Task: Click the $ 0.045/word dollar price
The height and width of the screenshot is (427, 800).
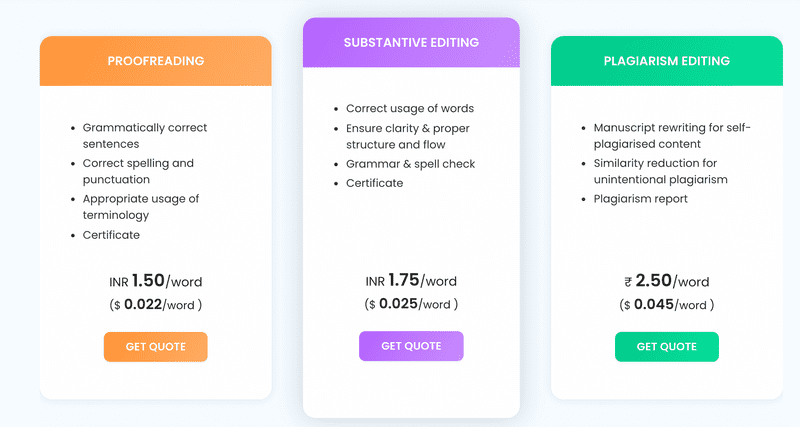Action: (x=666, y=304)
